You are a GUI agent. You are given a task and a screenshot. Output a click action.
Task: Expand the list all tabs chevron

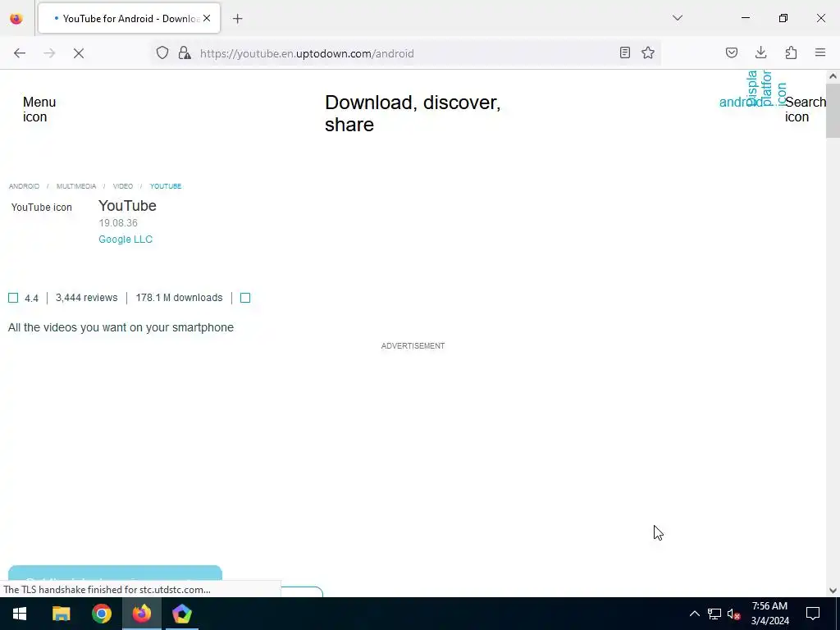pyautogui.click(x=677, y=18)
